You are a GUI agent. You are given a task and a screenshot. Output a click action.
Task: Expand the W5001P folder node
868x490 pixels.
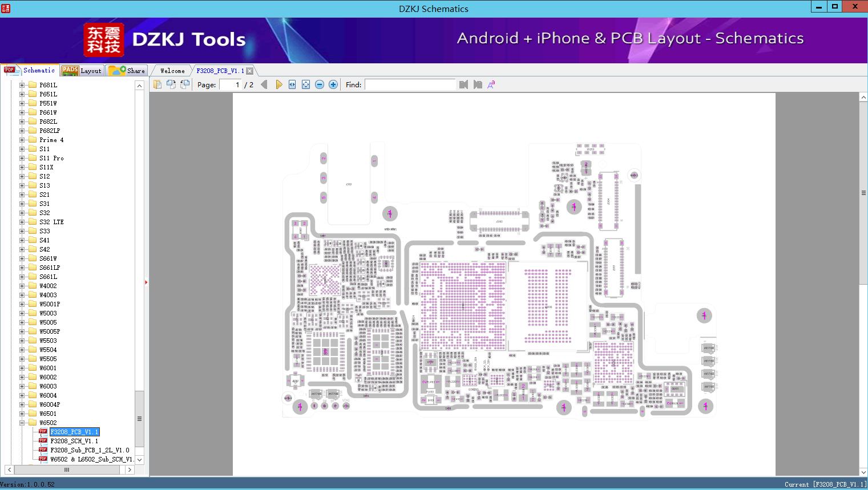(22, 304)
